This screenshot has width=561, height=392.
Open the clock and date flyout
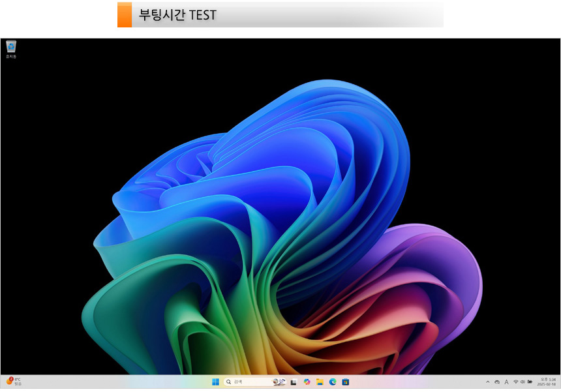[x=547, y=382]
